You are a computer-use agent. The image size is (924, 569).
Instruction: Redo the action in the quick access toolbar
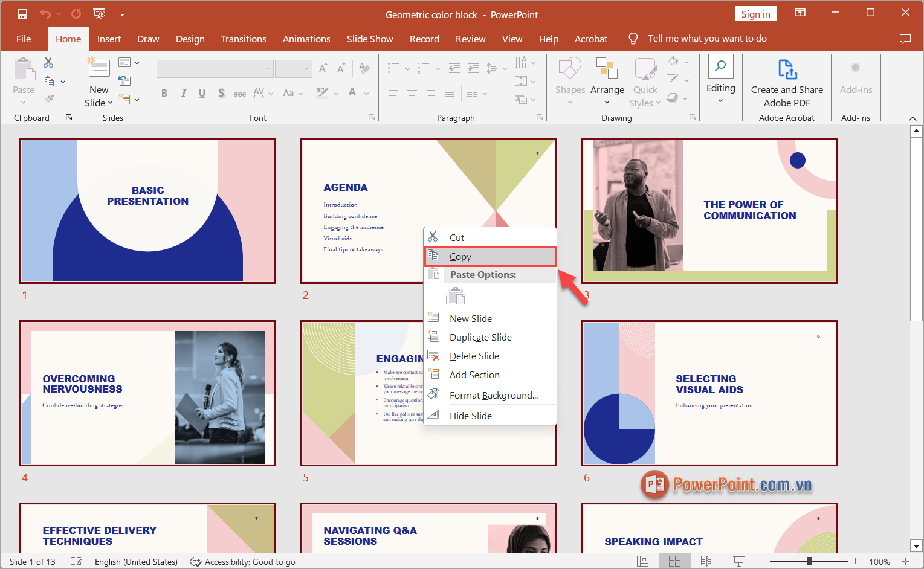(76, 14)
